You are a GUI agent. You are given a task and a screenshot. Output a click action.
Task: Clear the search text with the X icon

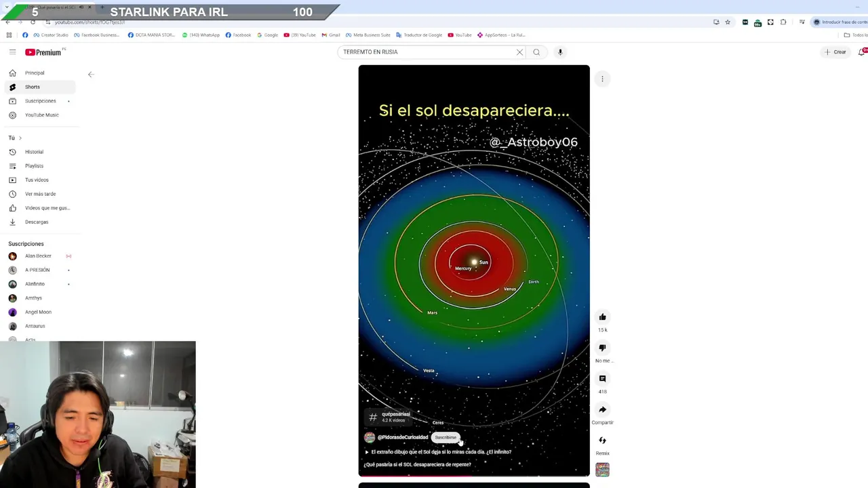tap(519, 52)
